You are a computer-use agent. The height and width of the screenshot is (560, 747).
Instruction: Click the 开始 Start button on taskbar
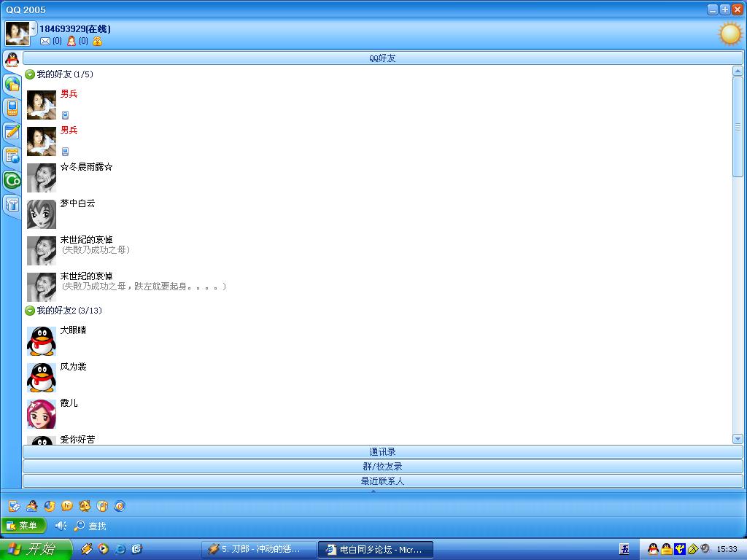coord(35,549)
